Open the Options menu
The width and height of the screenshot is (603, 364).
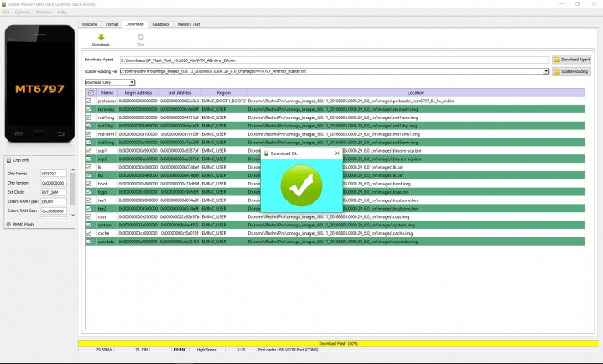[x=23, y=13]
